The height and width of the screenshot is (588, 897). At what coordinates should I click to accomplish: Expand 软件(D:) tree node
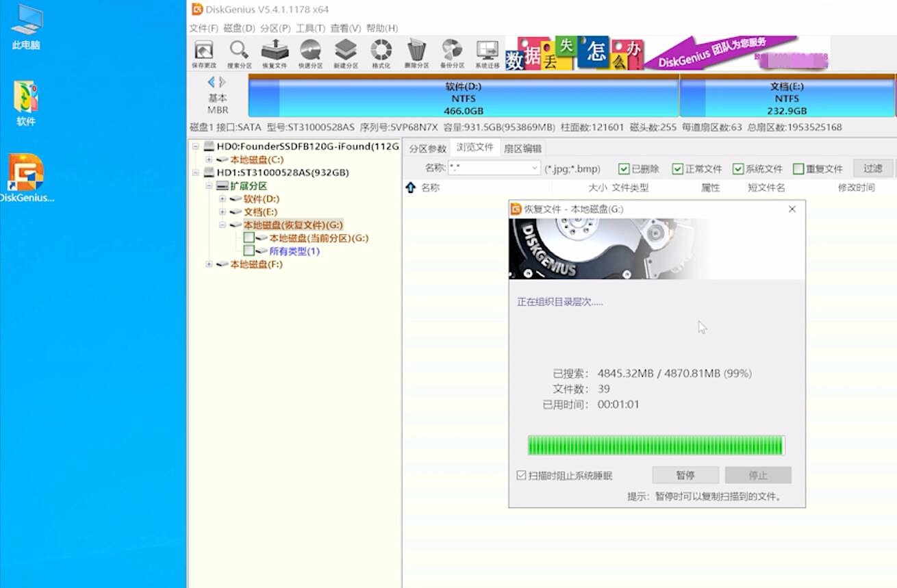(x=222, y=199)
